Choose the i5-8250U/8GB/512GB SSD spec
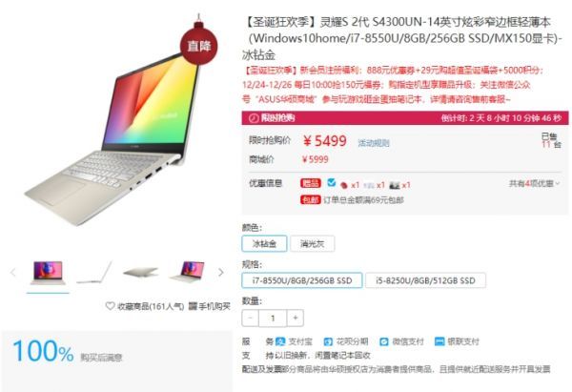Screen dimensions: 572x392 click(425, 280)
